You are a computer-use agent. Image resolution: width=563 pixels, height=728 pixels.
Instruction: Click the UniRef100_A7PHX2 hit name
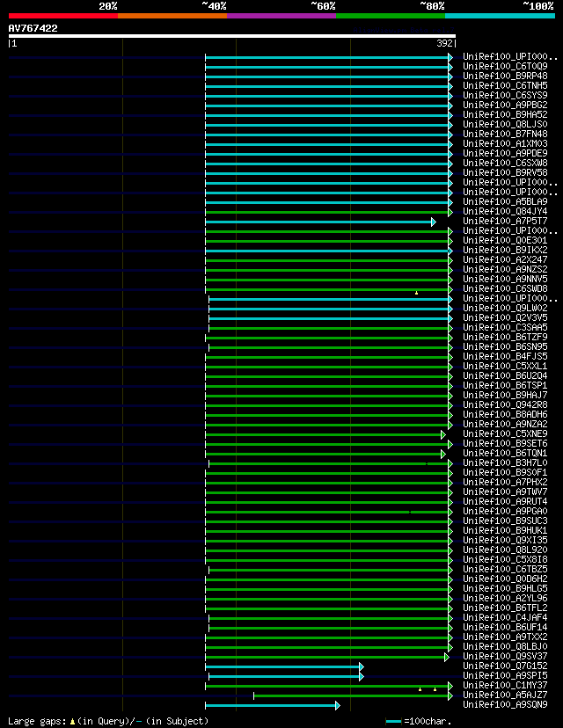505,483
